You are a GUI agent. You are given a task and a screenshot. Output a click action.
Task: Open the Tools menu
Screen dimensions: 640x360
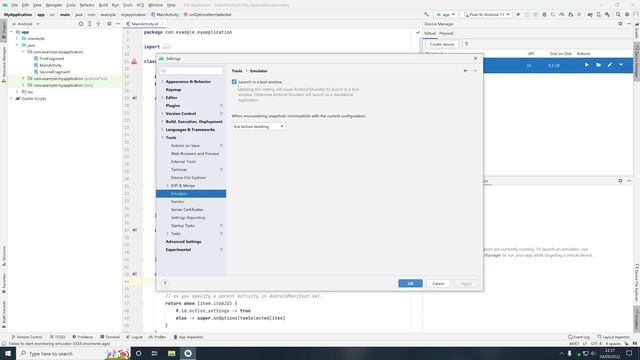pos(128,5)
